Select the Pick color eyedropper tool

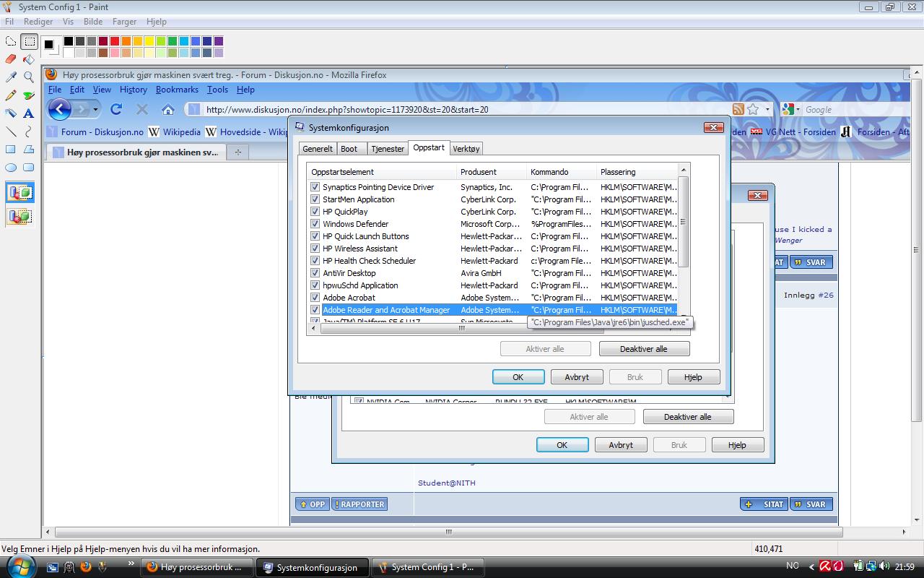coord(11,77)
